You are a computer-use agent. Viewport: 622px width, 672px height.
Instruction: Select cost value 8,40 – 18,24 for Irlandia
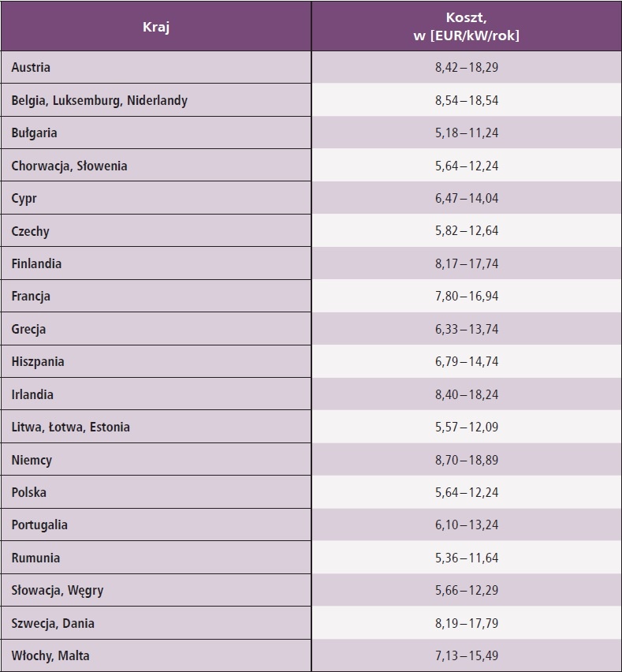pyautogui.click(x=467, y=394)
